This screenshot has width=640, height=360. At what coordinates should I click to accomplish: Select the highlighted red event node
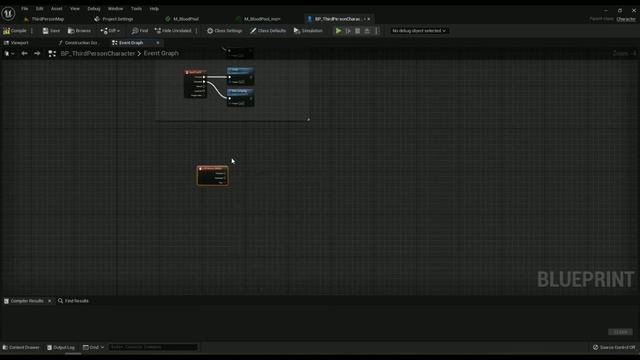213,176
